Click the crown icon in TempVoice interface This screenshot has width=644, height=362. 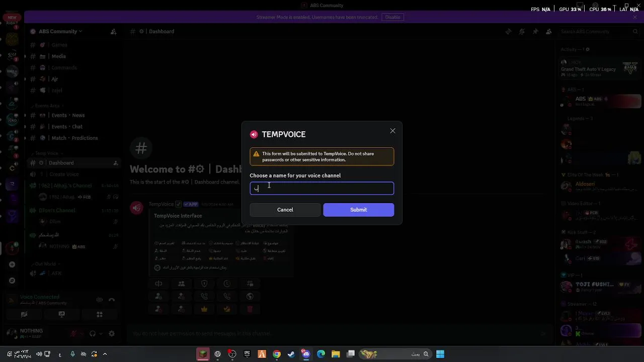tap(204, 309)
